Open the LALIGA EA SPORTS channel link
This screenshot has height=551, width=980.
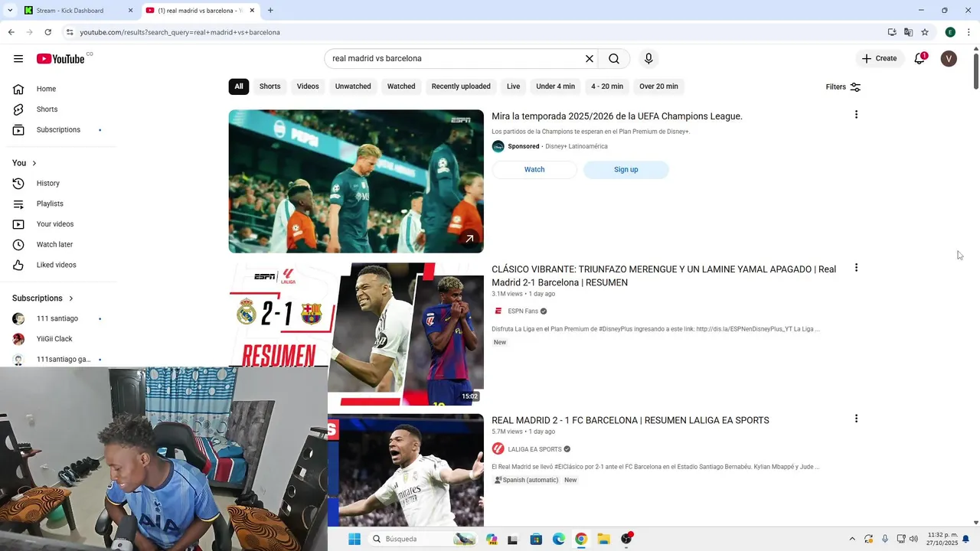[534, 449]
